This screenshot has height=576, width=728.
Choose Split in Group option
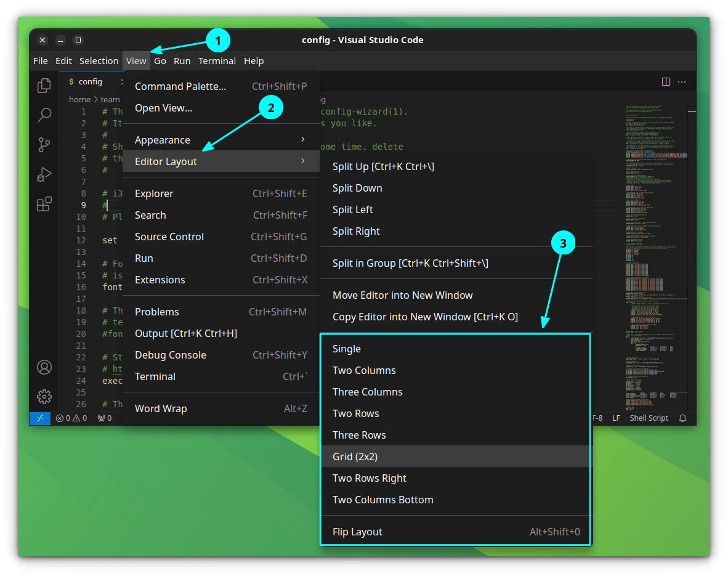pyautogui.click(x=457, y=263)
